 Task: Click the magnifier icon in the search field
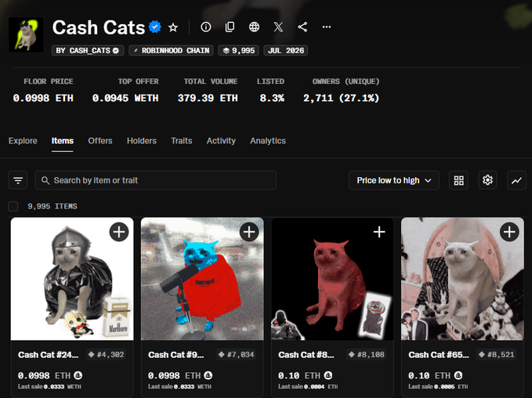[45, 180]
